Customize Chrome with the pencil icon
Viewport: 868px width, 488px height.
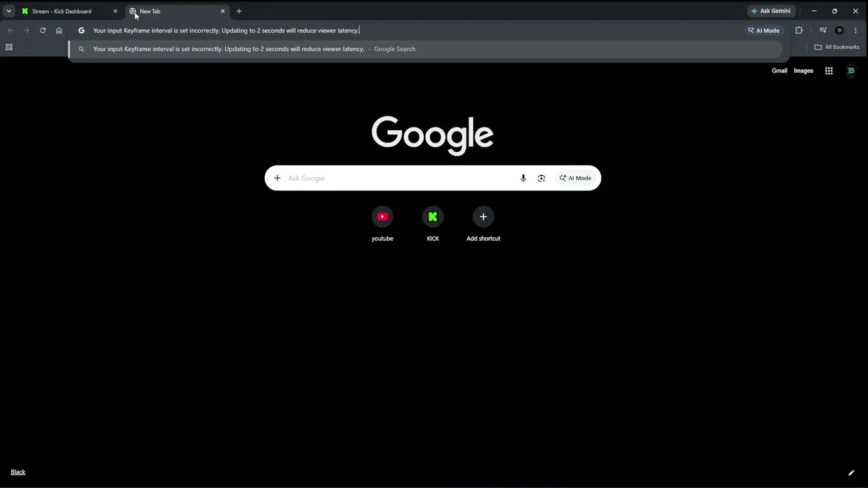(851, 472)
